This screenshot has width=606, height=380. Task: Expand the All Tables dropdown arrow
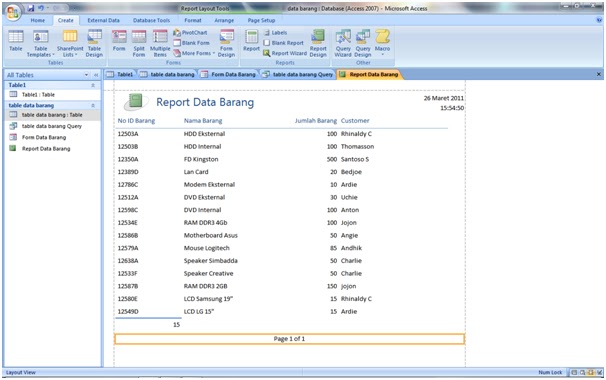[x=86, y=75]
